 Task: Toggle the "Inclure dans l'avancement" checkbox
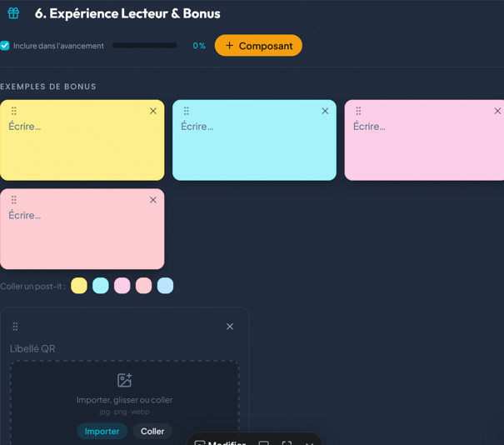pos(5,46)
